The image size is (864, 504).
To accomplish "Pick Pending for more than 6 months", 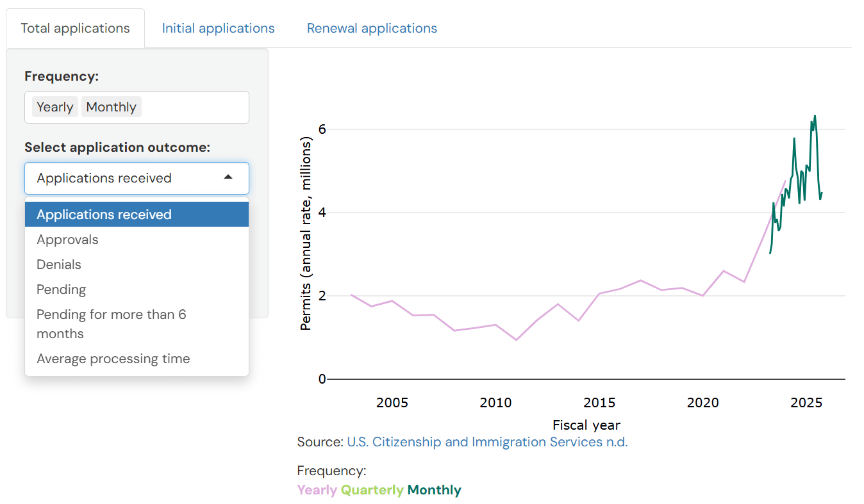I will point(111,323).
